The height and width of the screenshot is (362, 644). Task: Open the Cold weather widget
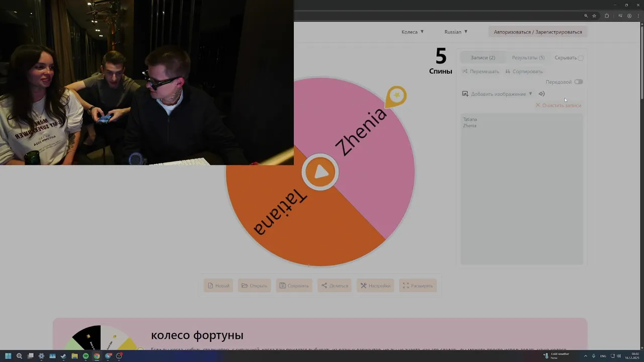[556, 355]
